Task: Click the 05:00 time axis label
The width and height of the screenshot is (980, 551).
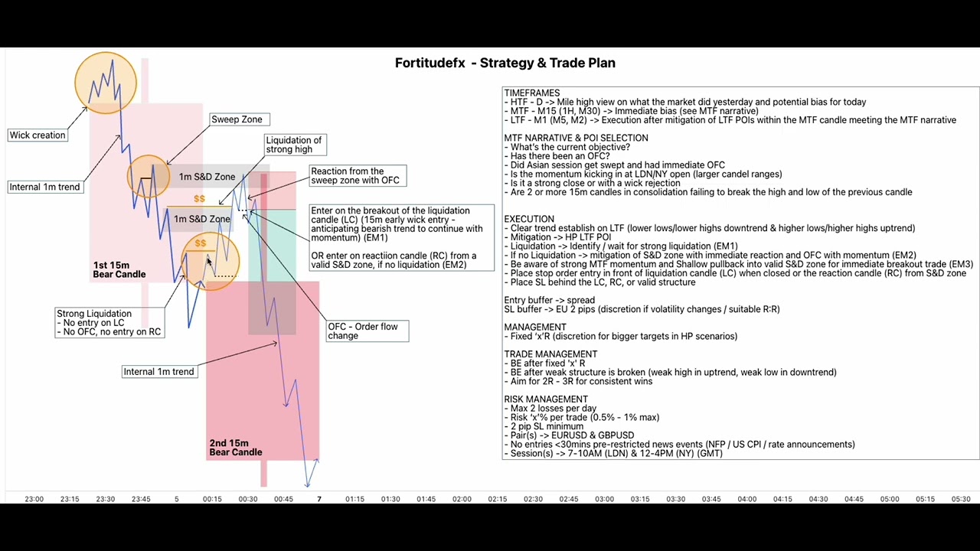Action: click(889, 499)
